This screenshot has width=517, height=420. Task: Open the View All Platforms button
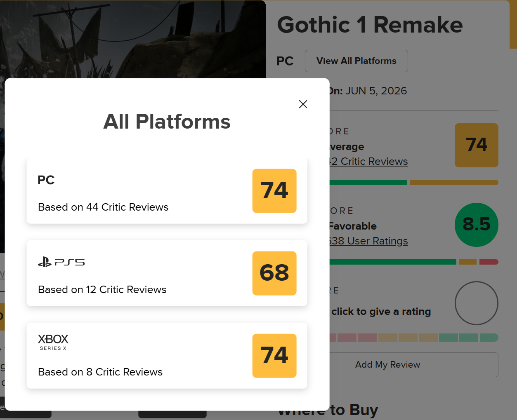(356, 61)
